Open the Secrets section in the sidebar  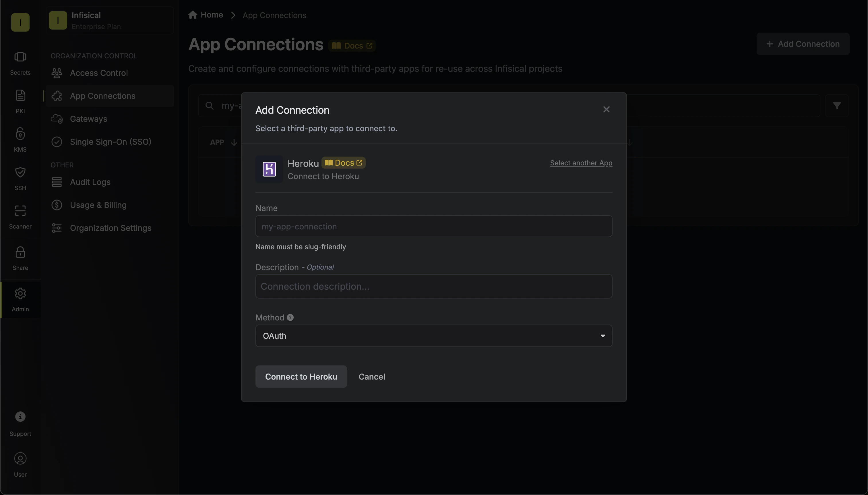click(x=20, y=63)
